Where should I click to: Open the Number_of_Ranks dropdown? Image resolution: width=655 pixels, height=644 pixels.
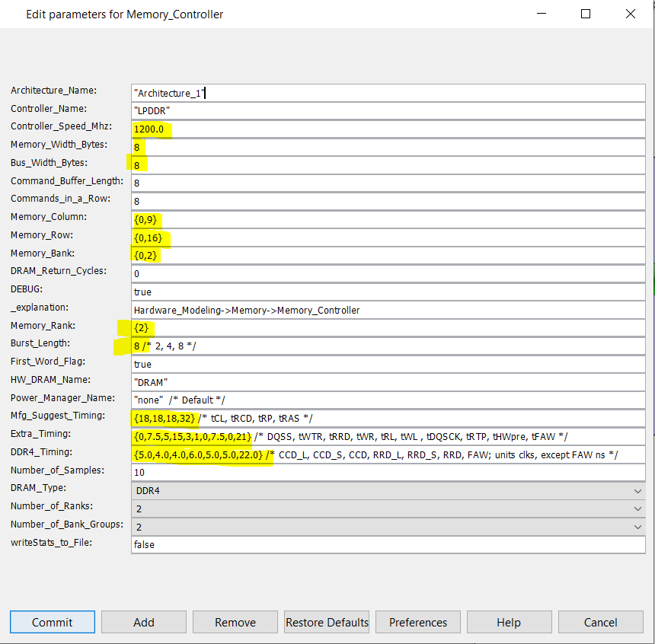point(388,509)
